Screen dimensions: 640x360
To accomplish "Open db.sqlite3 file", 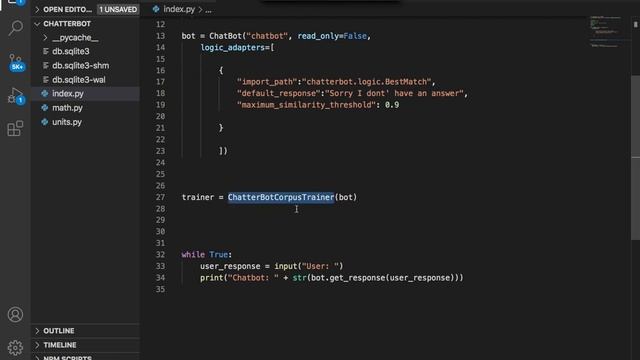I will [x=71, y=51].
